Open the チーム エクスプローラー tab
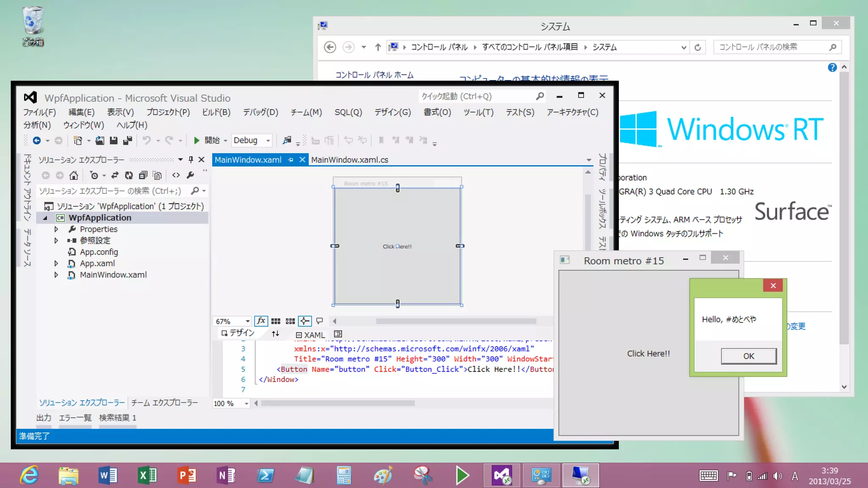 (x=164, y=403)
